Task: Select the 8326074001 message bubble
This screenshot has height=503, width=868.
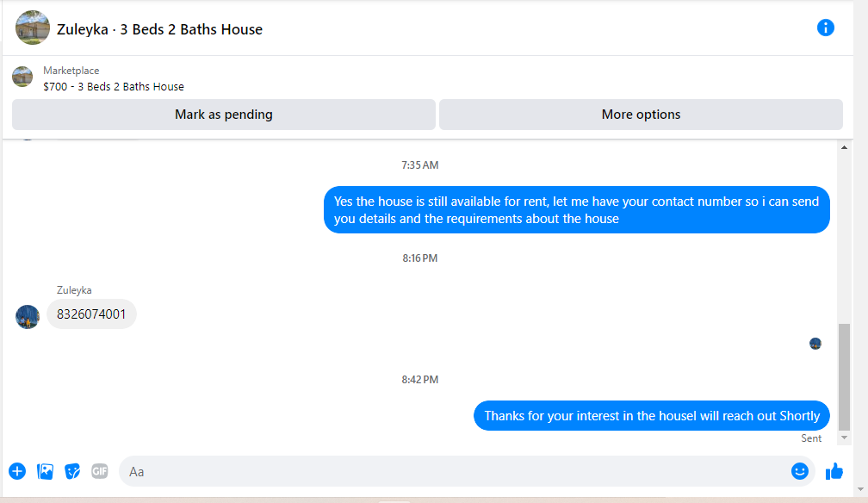Action: [91, 314]
